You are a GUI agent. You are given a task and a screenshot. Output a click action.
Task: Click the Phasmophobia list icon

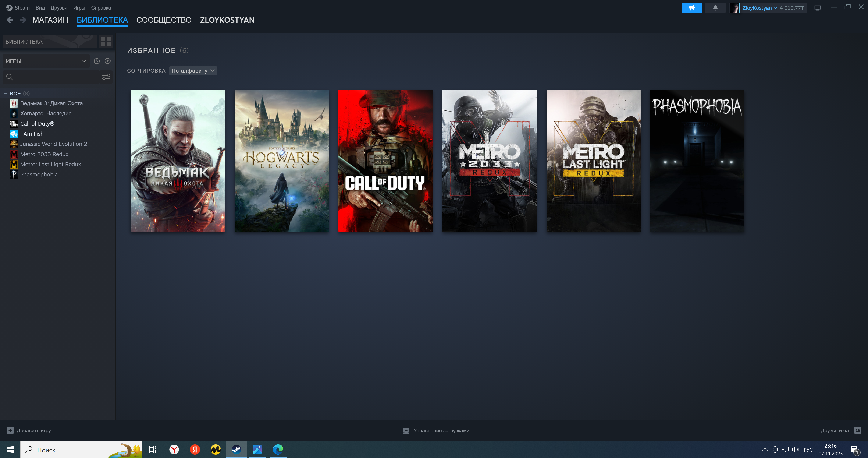(14, 174)
